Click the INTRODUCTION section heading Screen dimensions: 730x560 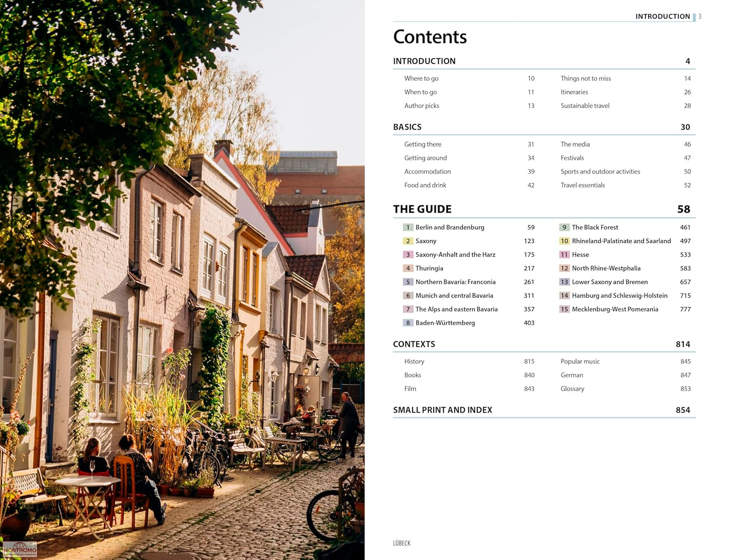[x=424, y=61]
